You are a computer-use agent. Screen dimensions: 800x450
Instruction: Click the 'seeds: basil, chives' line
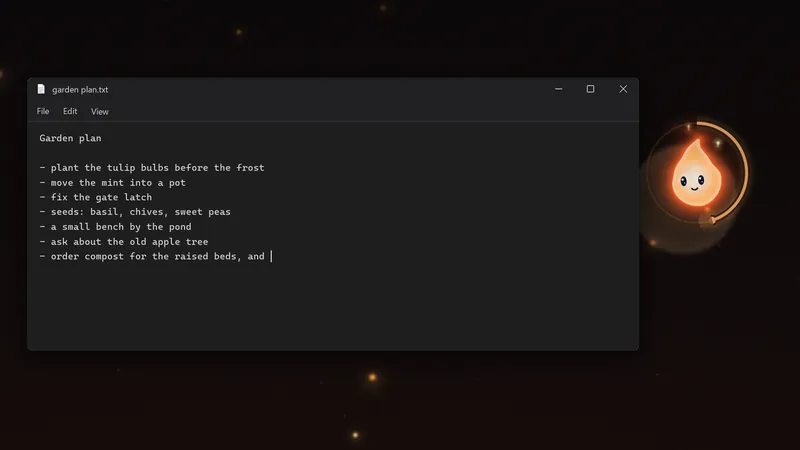(x=135, y=212)
